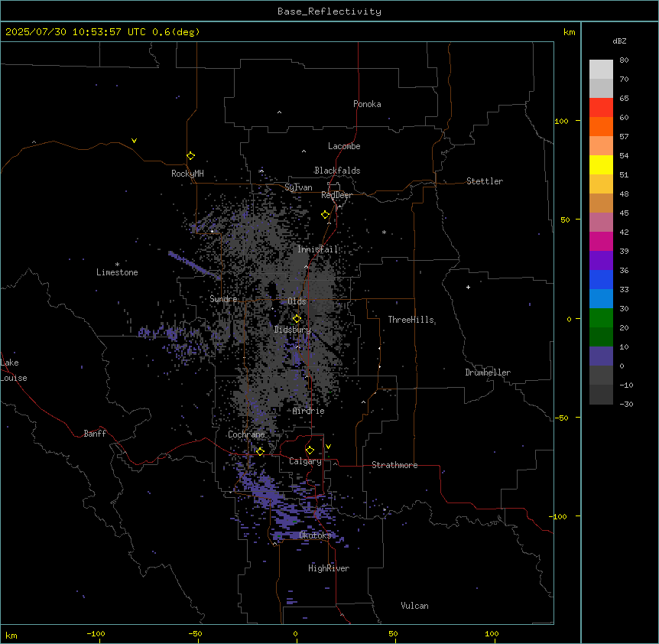Image resolution: width=659 pixels, height=644 pixels.
Task: Pick the gold 48-51 dBZ legend swatch
Action: click(601, 184)
